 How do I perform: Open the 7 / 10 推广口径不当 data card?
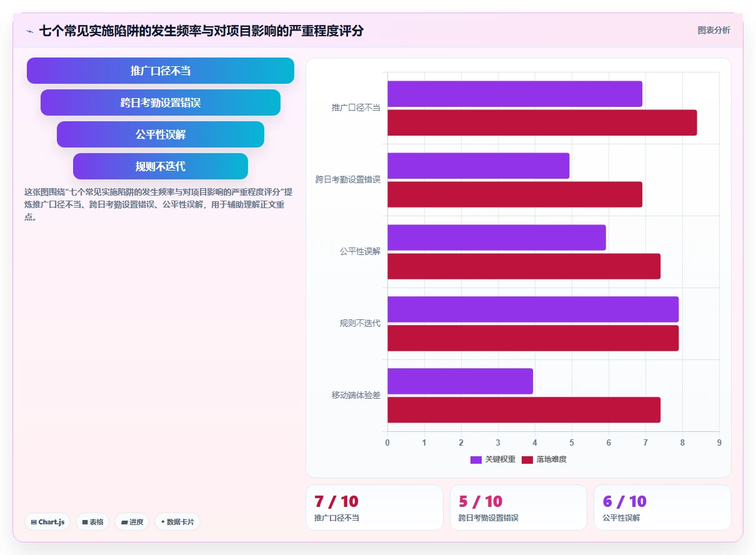tap(374, 507)
